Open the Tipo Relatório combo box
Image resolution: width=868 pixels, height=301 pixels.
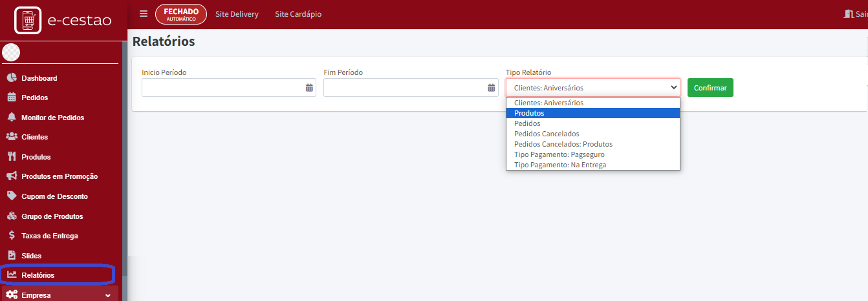coord(593,88)
